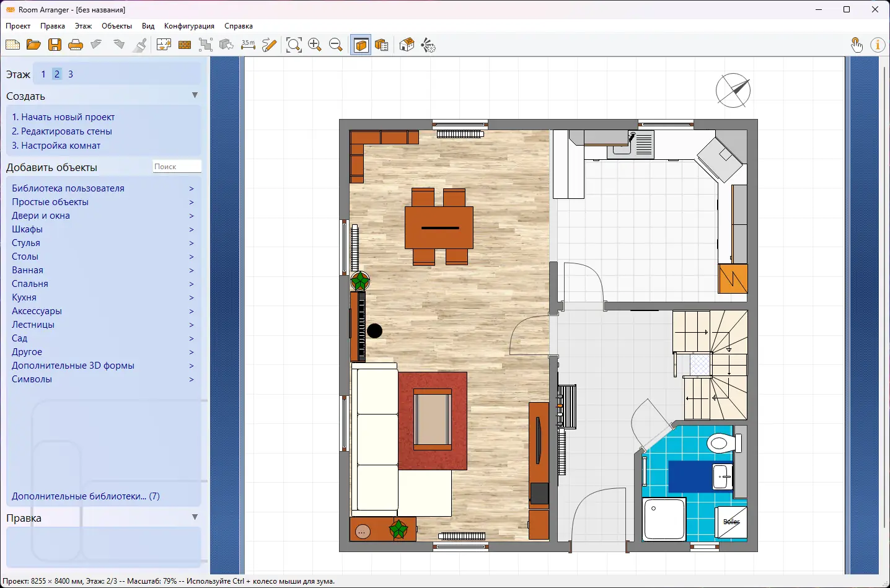The image size is (890, 588).
Task: Print the floor plan with printer icon
Action: (x=76, y=45)
